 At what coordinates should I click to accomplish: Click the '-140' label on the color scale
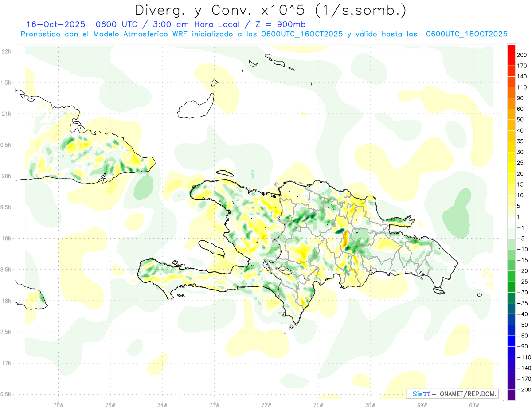524,368
